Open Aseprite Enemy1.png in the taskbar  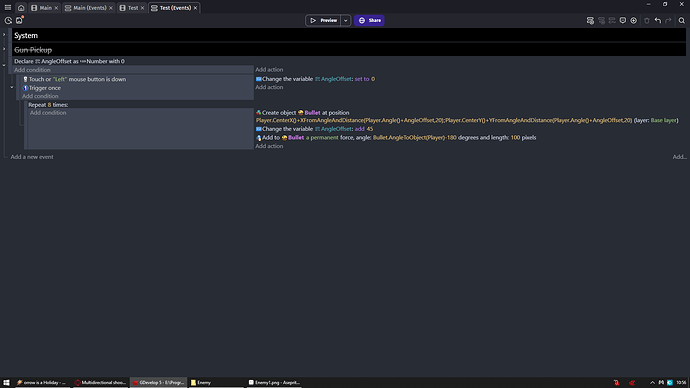(274, 382)
